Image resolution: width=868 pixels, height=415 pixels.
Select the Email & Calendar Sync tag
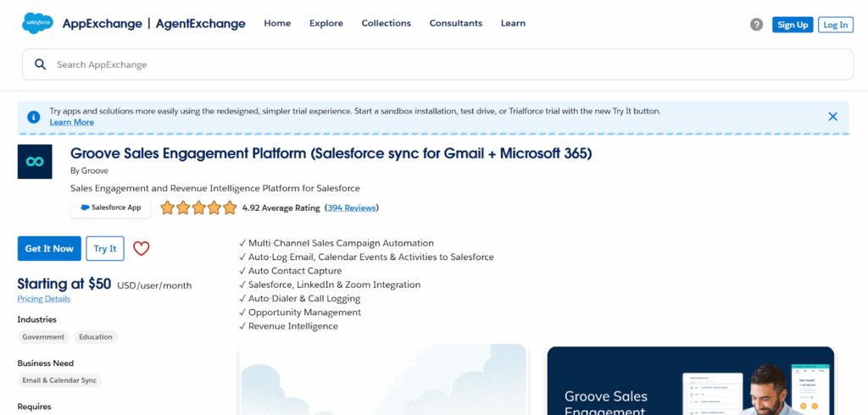(x=60, y=380)
